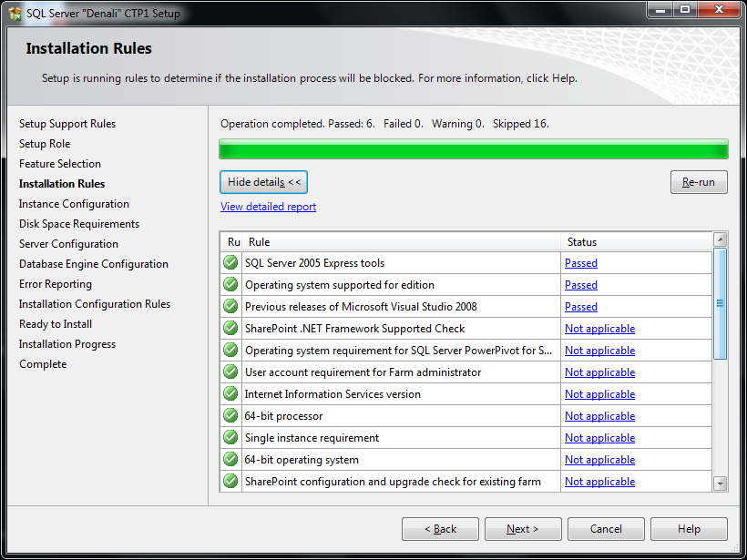Screen dimensions: 747x560
Task: Click the Operation completed summary text
Action: [384, 124]
